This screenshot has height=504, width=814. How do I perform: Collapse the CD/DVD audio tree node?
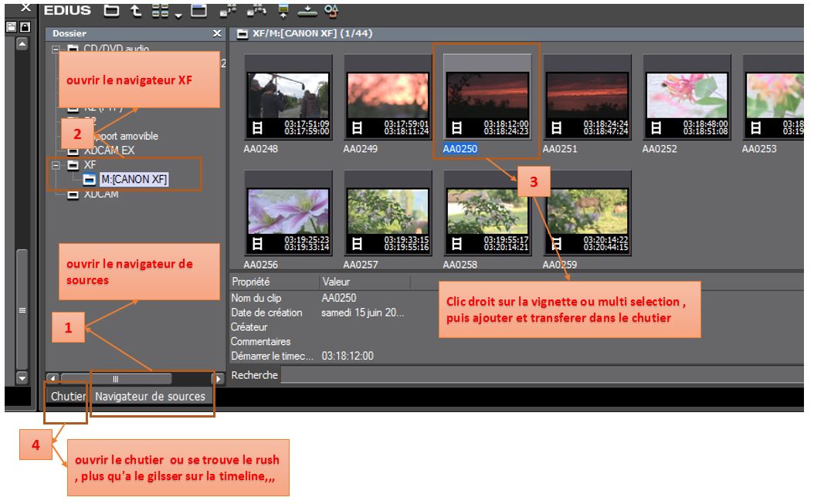click(x=55, y=49)
